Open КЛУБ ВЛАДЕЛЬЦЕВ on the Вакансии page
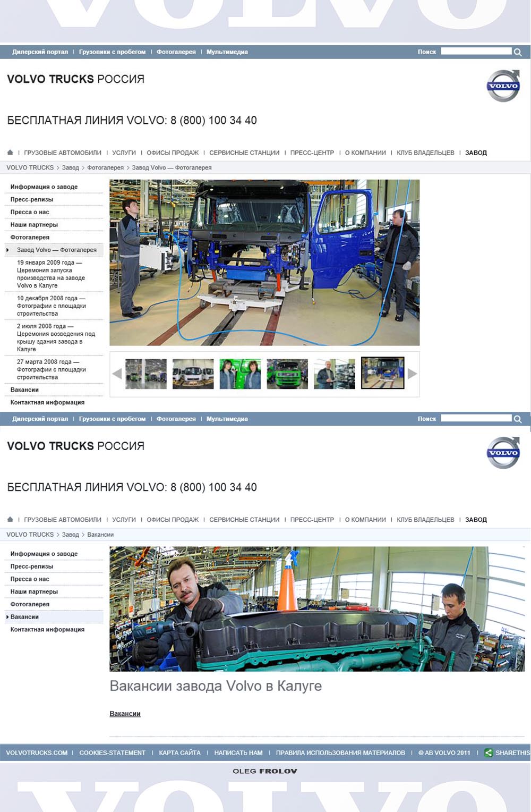 [425, 520]
